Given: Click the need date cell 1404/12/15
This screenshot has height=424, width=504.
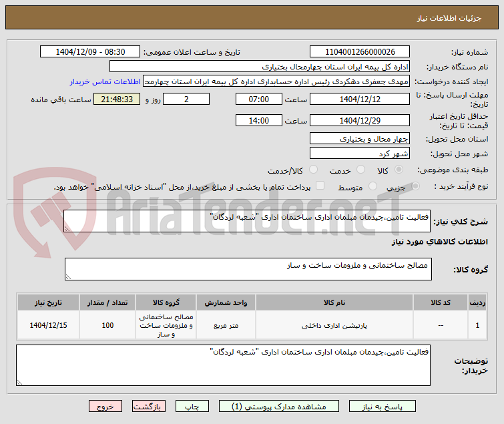Looking at the screenshot, I should [x=49, y=325].
